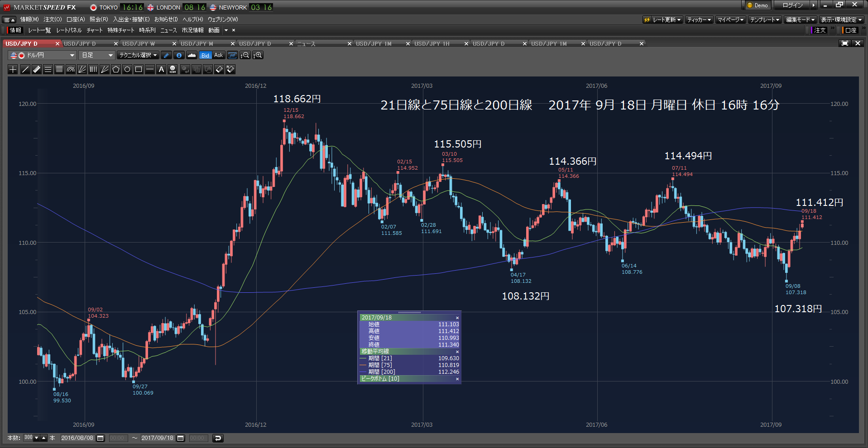Open the テクニカル選択 dropdown
The image size is (868, 448).
tap(138, 55)
